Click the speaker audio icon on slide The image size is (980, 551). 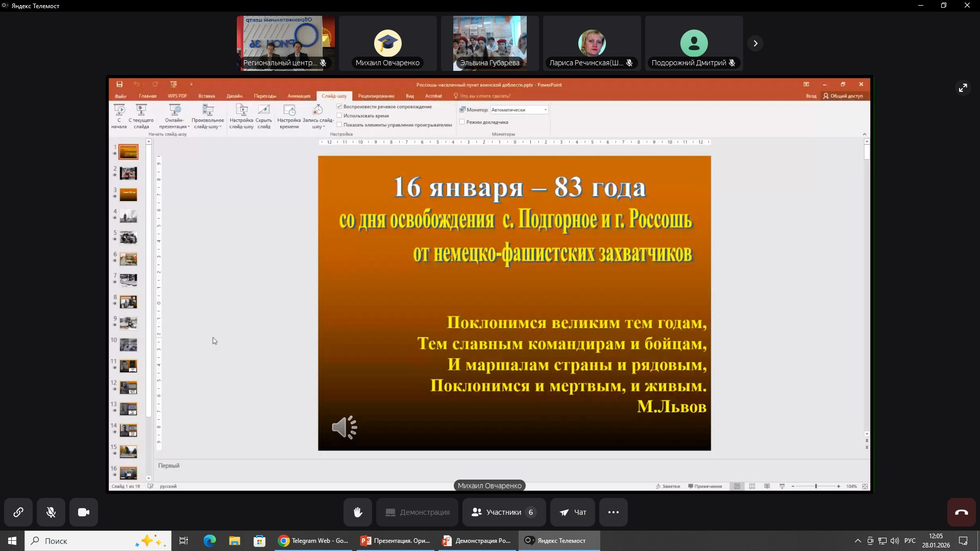(345, 428)
